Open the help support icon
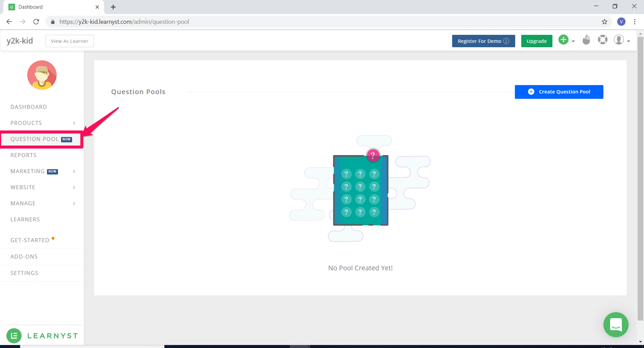Image resolution: width=644 pixels, height=348 pixels. coord(603,40)
